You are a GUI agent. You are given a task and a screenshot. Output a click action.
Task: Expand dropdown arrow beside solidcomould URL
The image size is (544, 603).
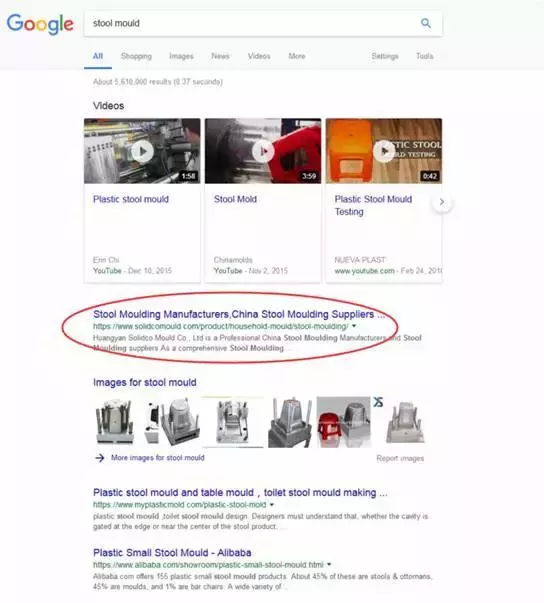point(354,326)
